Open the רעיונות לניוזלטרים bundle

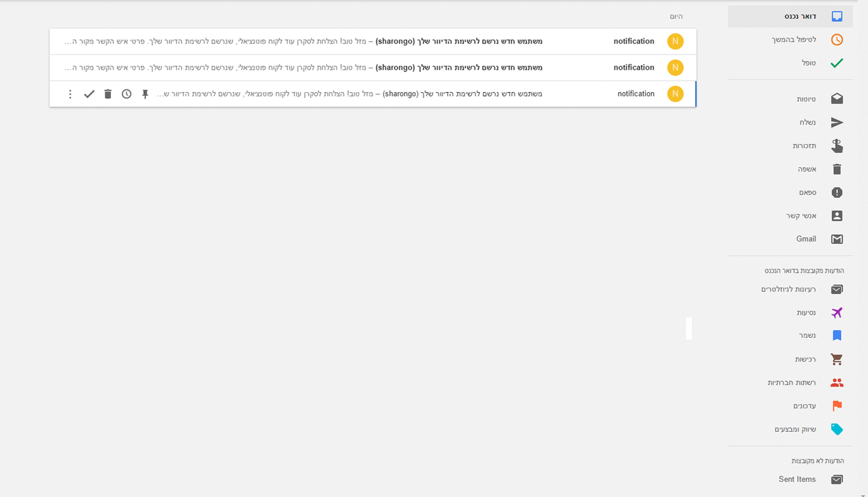[790, 289]
